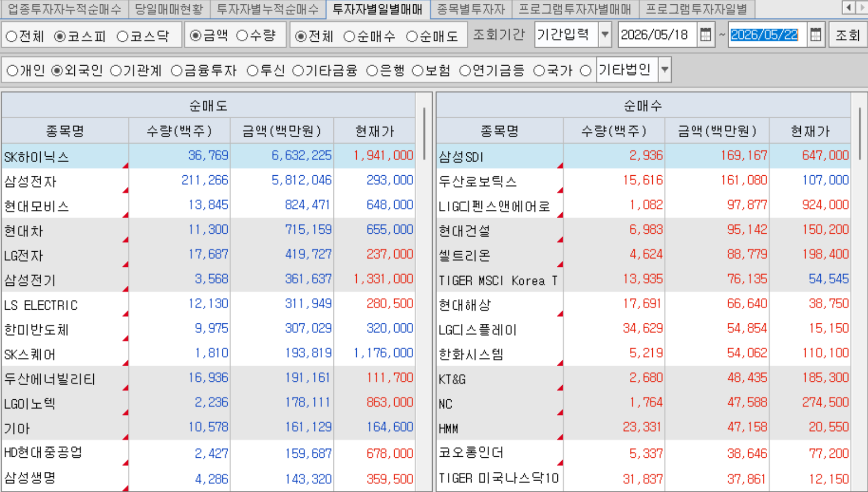Select 현대모비스 in the sell list
Screen dimensions: 868x492
209,206
